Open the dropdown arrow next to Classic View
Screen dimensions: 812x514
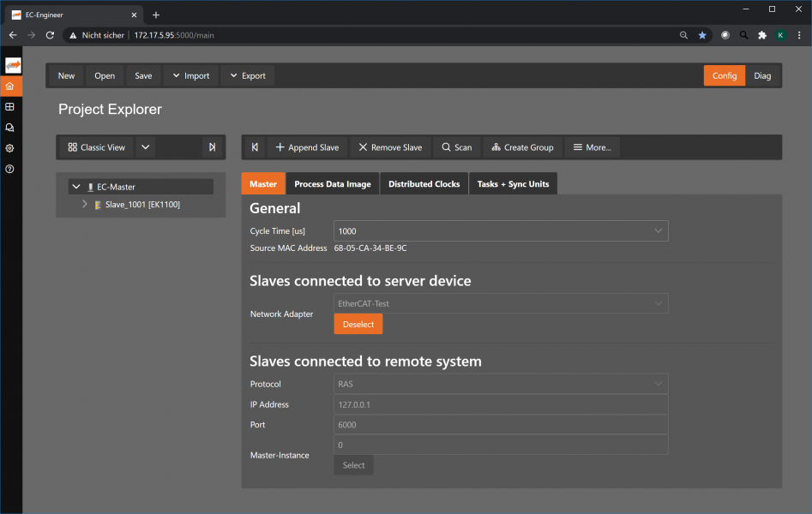click(x=146, y=147)
